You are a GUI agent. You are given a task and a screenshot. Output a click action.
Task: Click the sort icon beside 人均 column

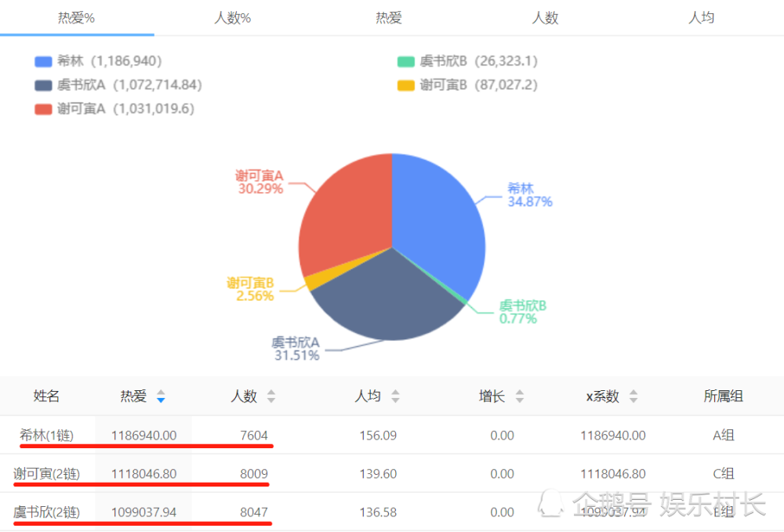pos(397,396)
